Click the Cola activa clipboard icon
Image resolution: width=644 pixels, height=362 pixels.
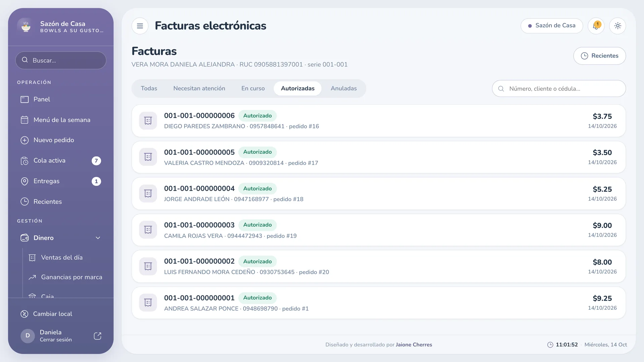coord(24,161)
